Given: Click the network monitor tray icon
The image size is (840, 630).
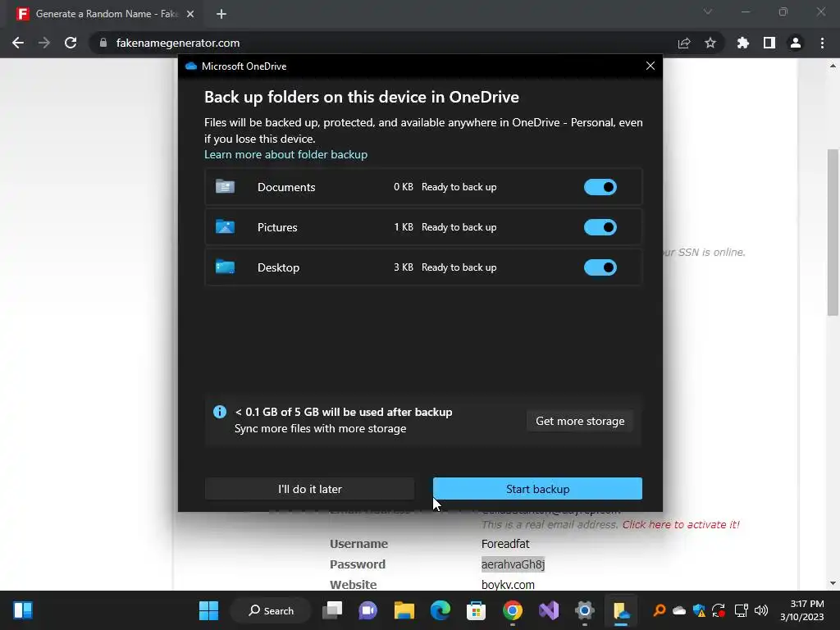Looking at the screenshot, I should coord(741,610).
